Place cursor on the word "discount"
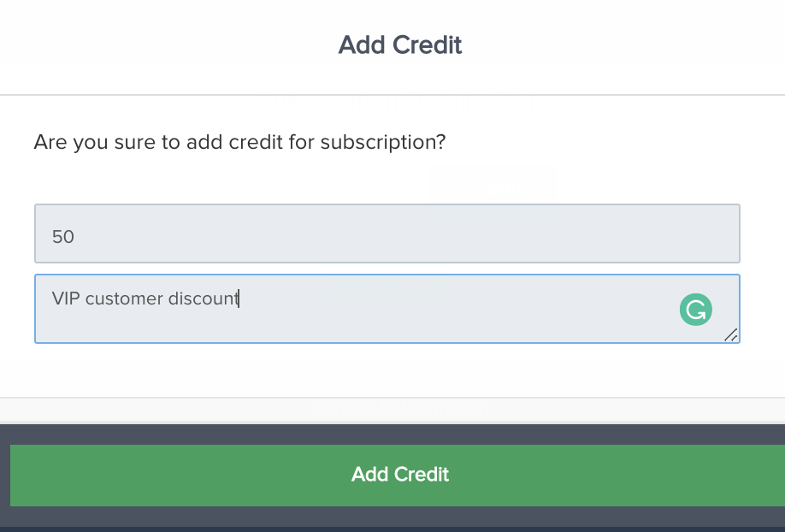 204,299
